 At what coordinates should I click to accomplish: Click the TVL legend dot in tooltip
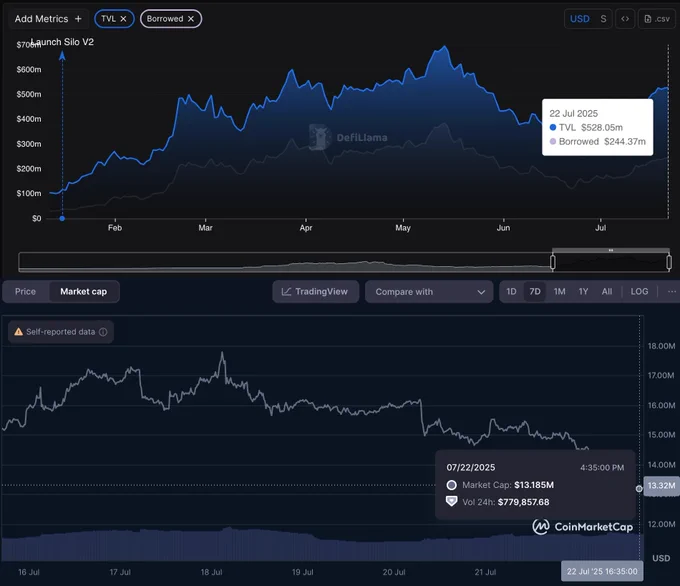(x=552, y=128)
